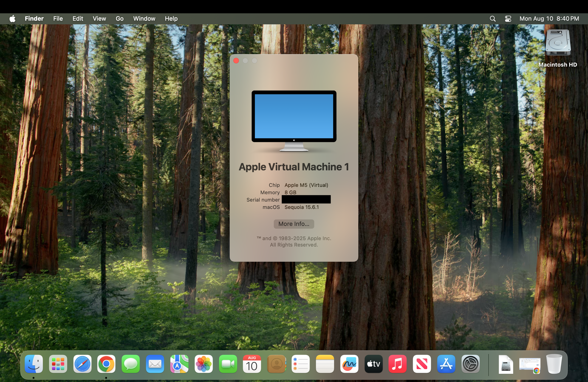Open the Edit menu

(x=78, y=19)
